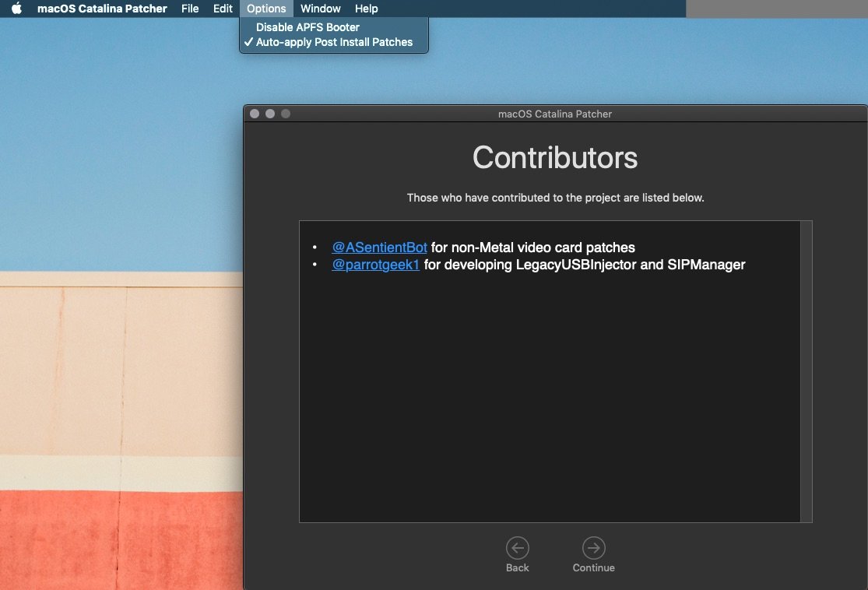Open the File menu
The width and height of the screenshot is (868, 590).
tap(190, 9)
